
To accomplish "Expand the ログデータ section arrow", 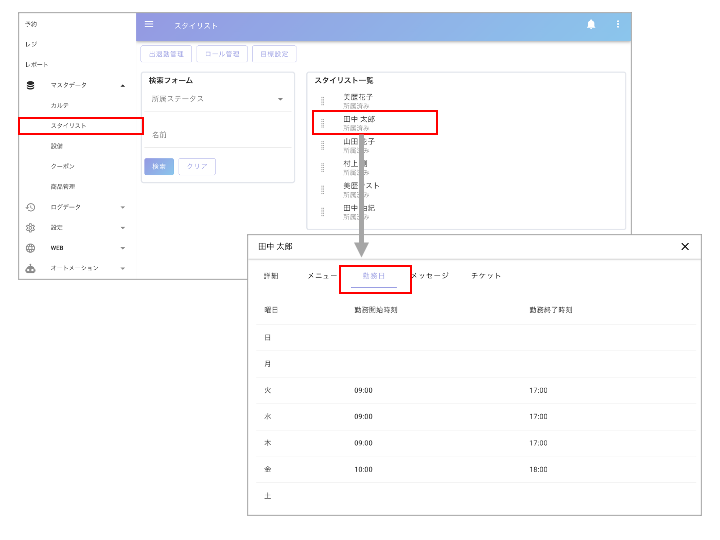I will click(x=123, y=208).
